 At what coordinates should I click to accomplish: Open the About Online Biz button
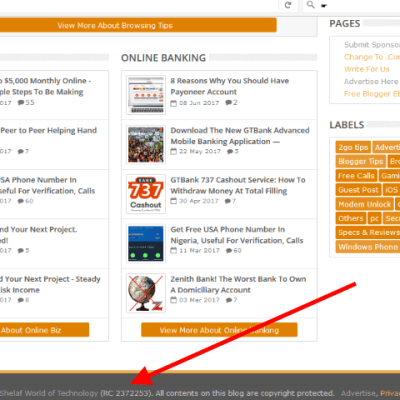[44, 330]
